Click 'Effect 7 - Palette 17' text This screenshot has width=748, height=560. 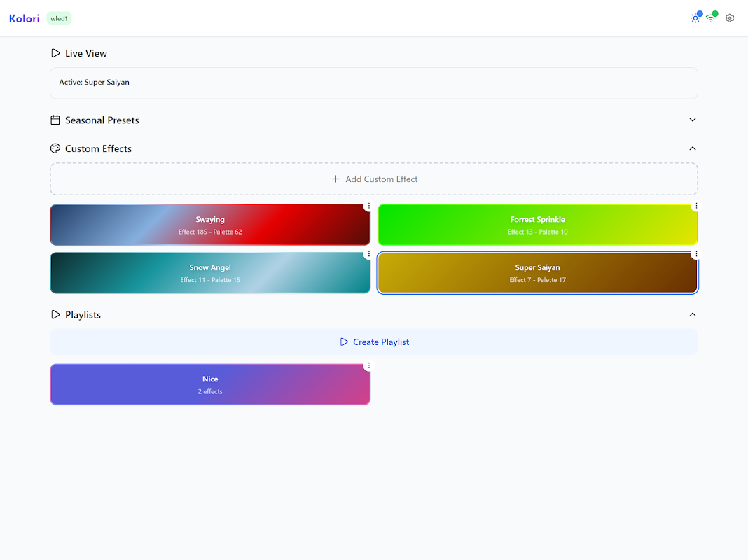(538, 280)
